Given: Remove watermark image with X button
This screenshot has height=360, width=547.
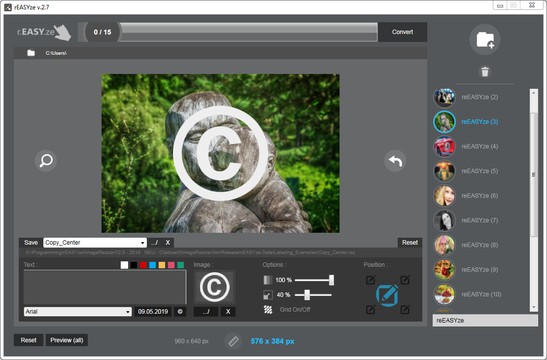Looking at the screenshot, I should click(228, 312).
